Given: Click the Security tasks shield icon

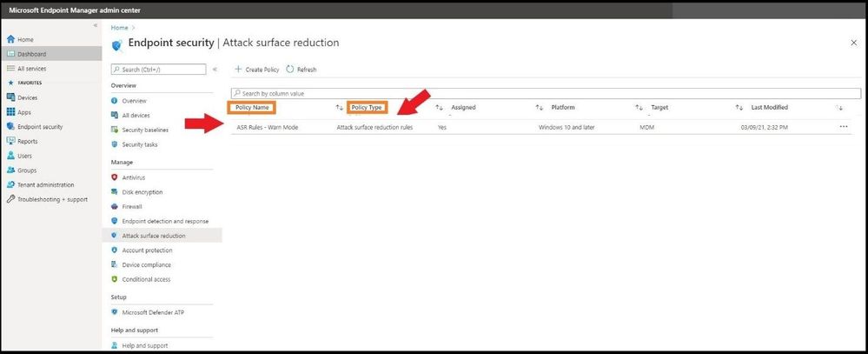Looking at the screenshot, I should 115,144.
